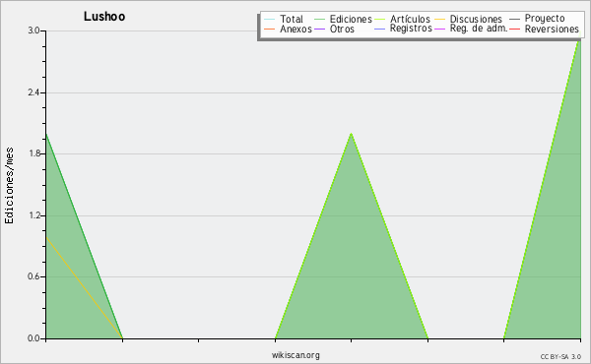This screenshot has width=591, height=364.
Task: Click the yellow Discusiones line swatch
Action: coord(440,20)
